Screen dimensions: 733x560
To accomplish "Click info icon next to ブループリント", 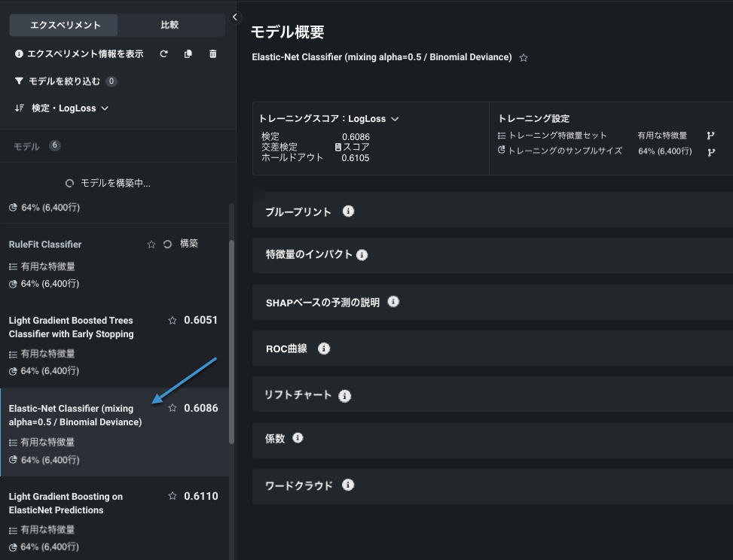I will coord(348,212).
